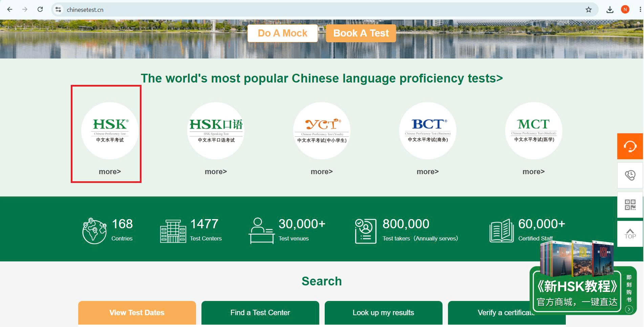Click the 30,000+ Test venues statistic text
The height and width of the screenshot is (327, 644).
click(x=302, y=230)
